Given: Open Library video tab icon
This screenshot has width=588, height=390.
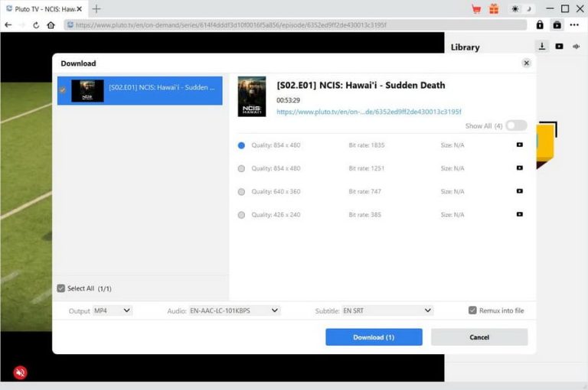Looking at the screenshot, I should point(559,47).
